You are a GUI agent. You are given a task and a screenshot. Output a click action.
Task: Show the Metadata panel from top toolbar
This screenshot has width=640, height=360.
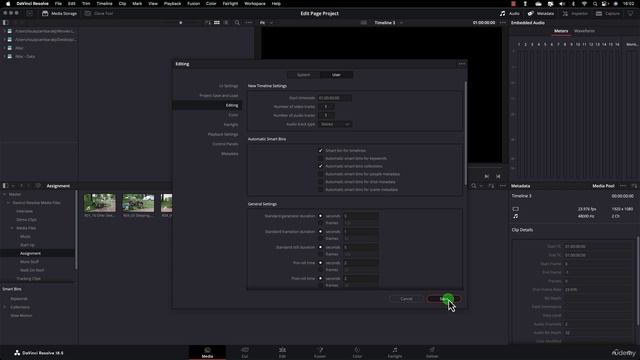click(541, 13)
